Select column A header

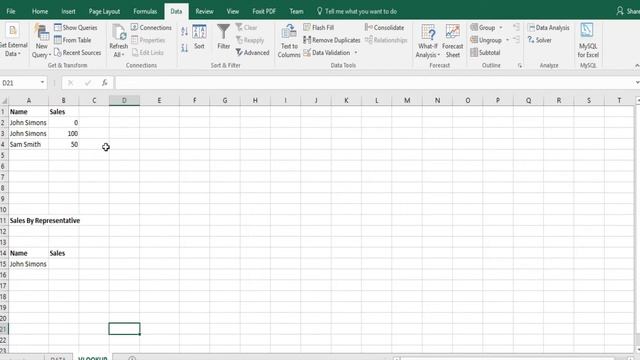(29, 100)
